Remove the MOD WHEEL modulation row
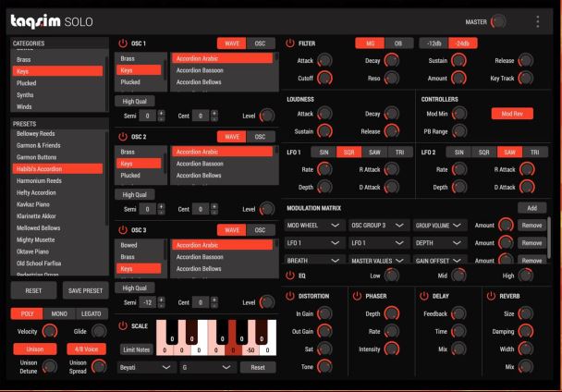 click(531, 226)
